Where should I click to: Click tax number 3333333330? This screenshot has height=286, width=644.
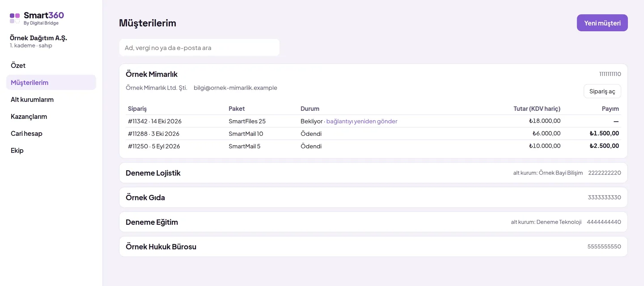605,198
